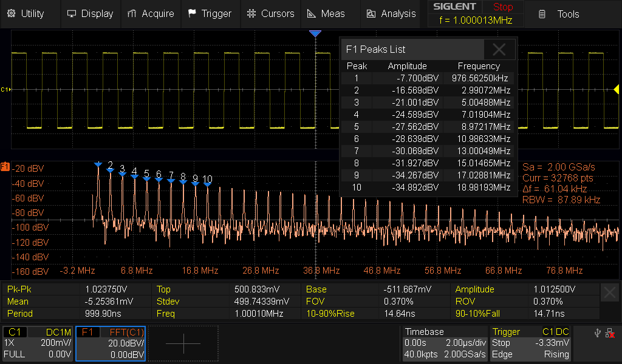
Task: Click the trigger level arrow marker
Action: (616, 90)
